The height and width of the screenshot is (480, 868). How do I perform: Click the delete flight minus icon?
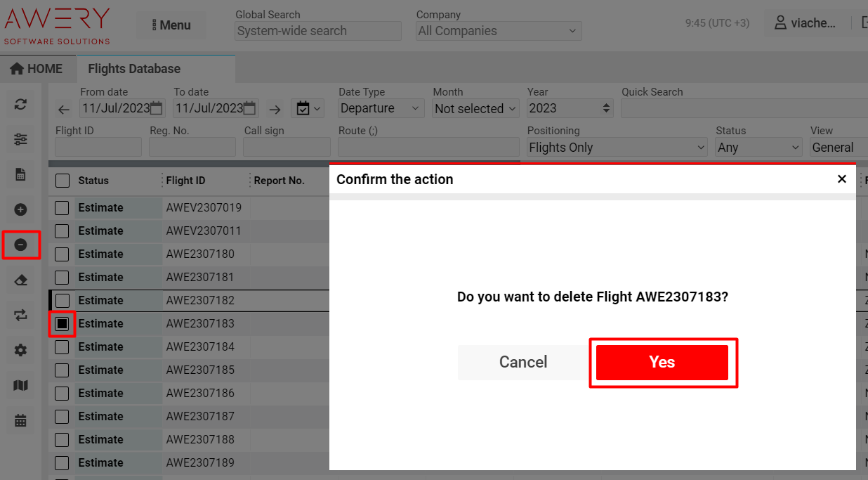point(20,245)
